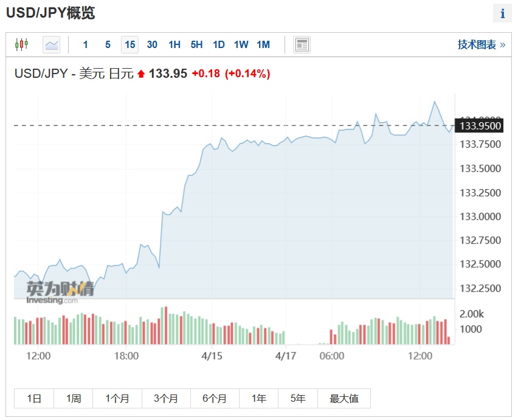Switch to the 1个月 range tab

117,399
